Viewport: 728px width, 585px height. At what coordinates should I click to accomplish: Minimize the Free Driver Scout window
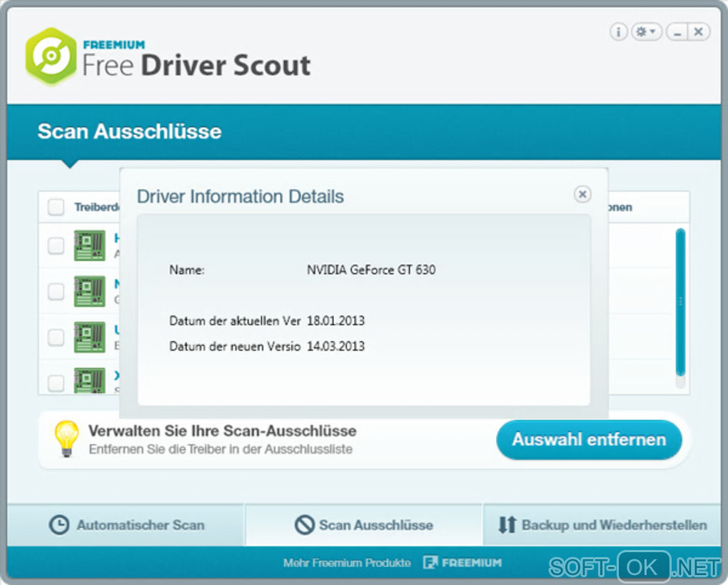point(677,32)
